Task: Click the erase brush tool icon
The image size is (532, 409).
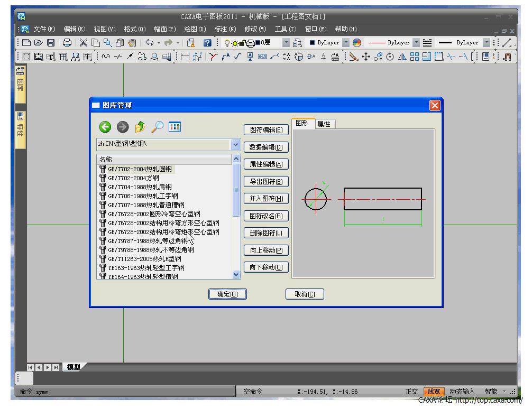Action: pyautogui.click(x=354, y=57)
